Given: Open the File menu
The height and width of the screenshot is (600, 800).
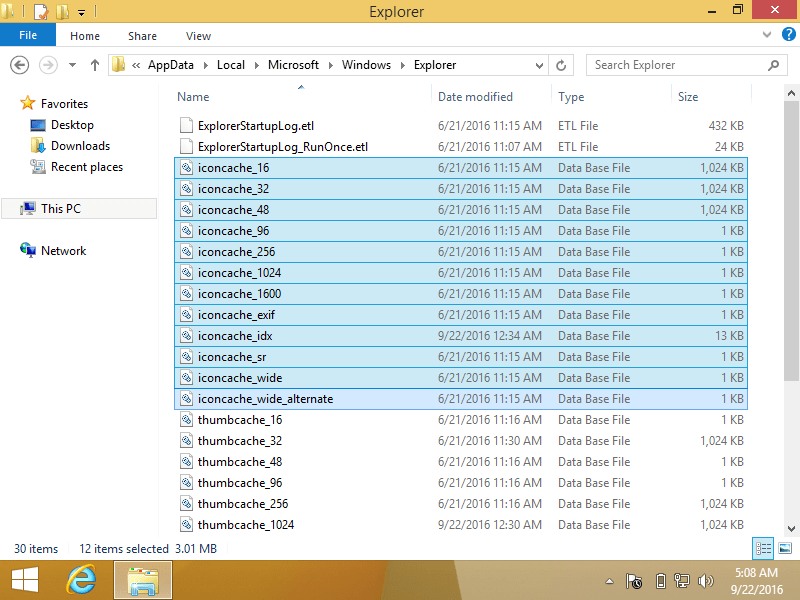Looking at the screenshot, I should 28,34.
